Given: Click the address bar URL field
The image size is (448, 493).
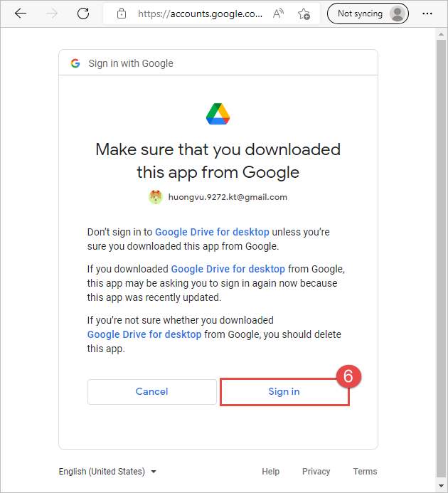Looking at the screenshot, I should click(x=200, y=14).
